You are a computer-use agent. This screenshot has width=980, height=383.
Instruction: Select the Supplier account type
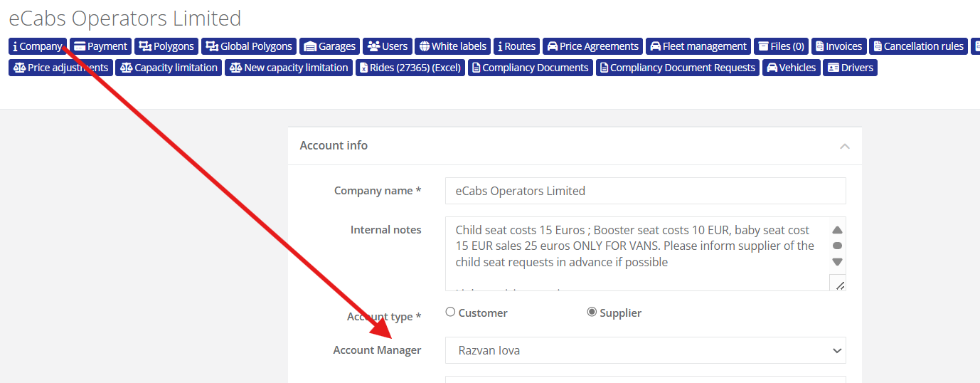(x=592, y=313)
